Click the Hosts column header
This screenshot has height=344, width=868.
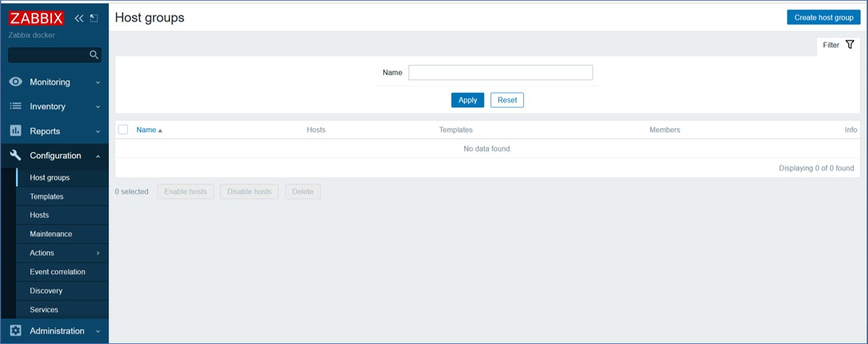316,130
